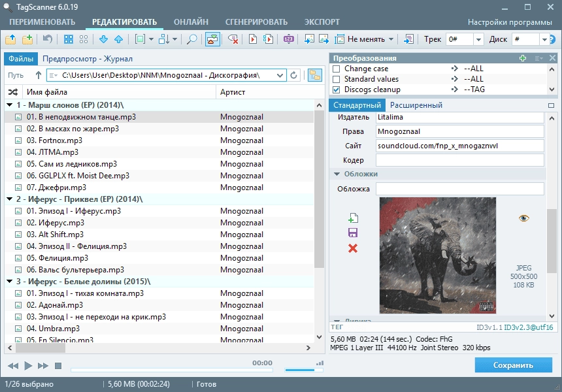562x392 pixels.
Task: Click the import tags from text file icon
Action: (x=408, y=39)
